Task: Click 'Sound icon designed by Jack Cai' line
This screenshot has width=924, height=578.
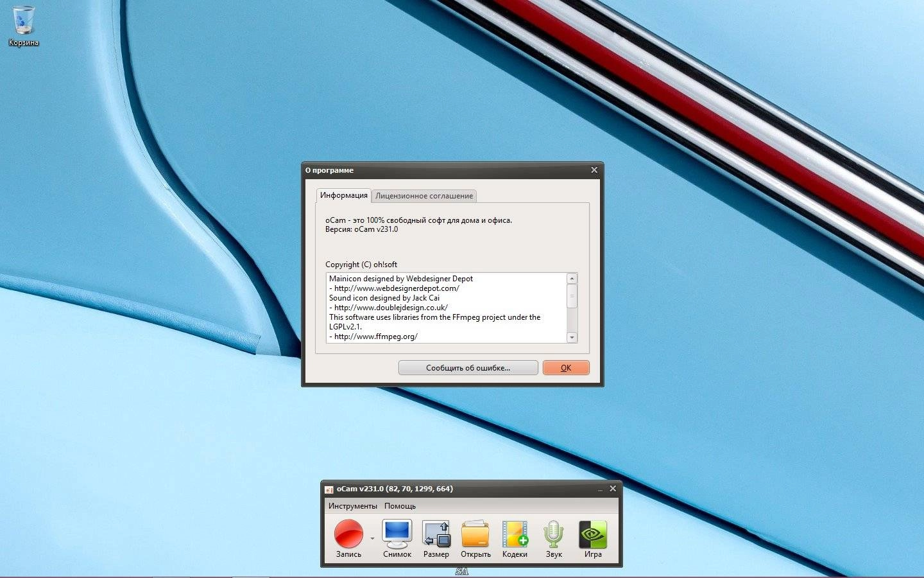Action: coord(384,298)
